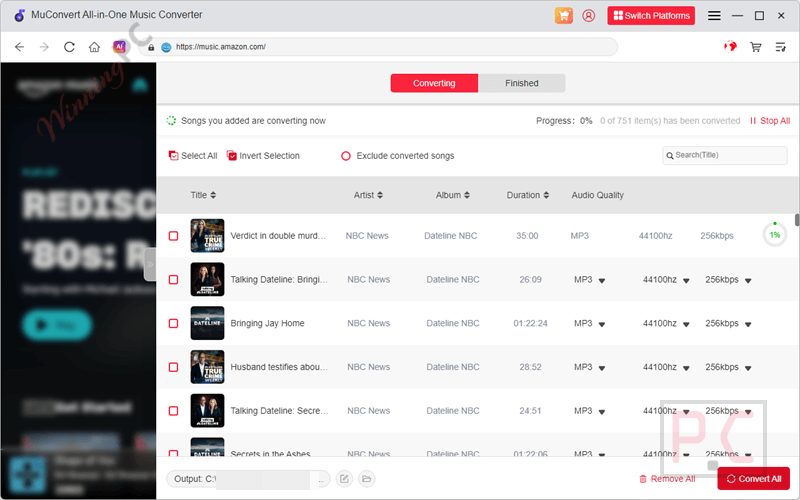800x500 pixels.
Task: Check the box for Verdict in double murder
Action: point(173,236)
